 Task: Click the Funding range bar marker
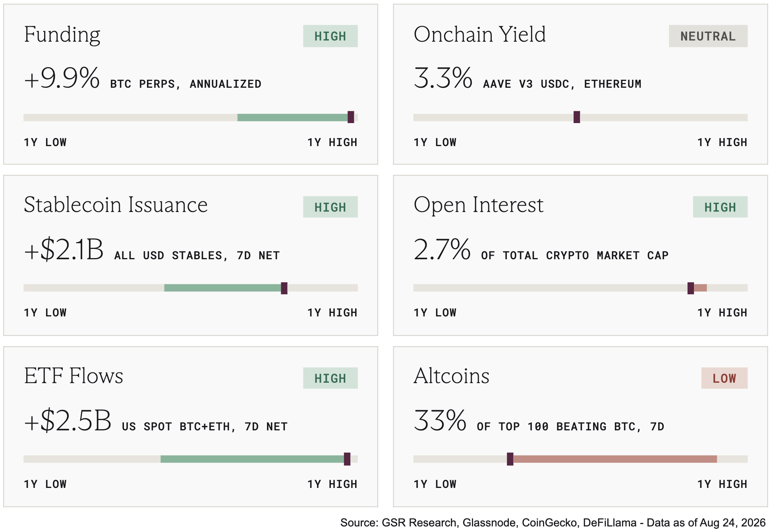click(351, 117)
